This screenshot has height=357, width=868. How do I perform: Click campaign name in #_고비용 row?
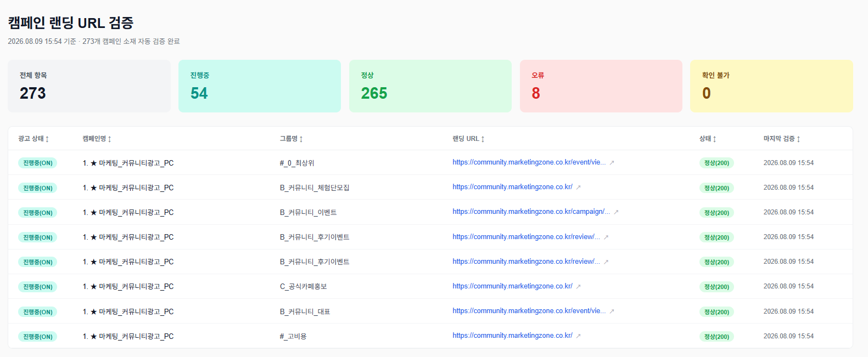[x=128, y=336]
